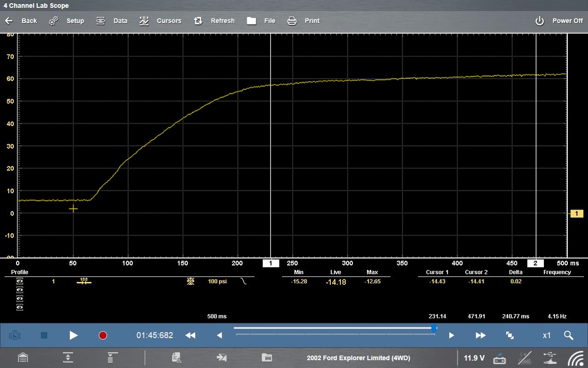Toggle the Cursors tool
The image size is (588, 368).
[160, 21]
